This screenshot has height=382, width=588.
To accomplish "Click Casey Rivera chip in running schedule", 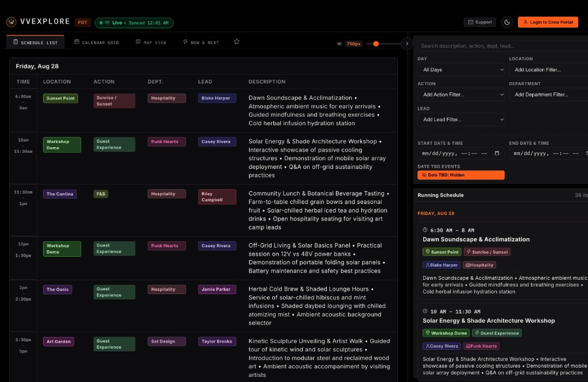I will [x=442, y=346].
